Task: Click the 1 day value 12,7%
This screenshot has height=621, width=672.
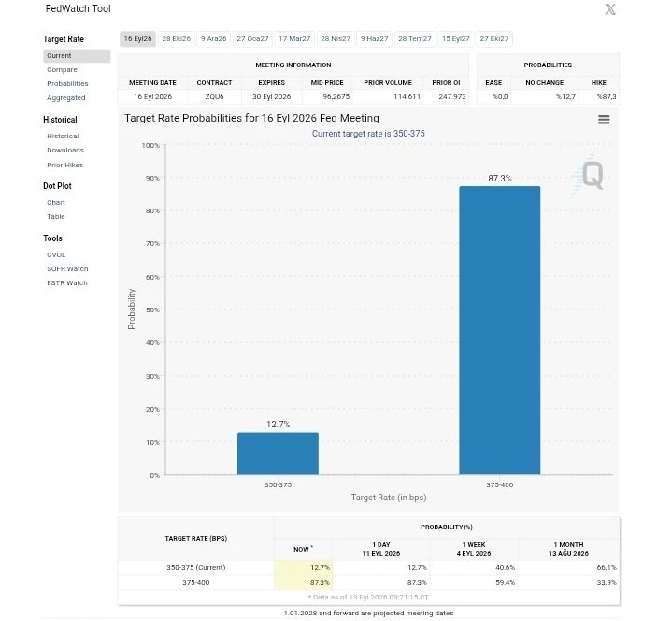Action: [x=381, y=568]
